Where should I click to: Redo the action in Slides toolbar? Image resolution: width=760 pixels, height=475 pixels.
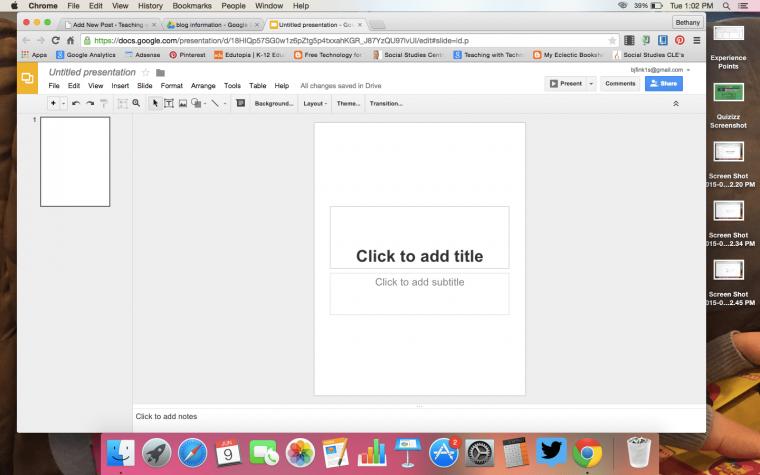(90, 103)
